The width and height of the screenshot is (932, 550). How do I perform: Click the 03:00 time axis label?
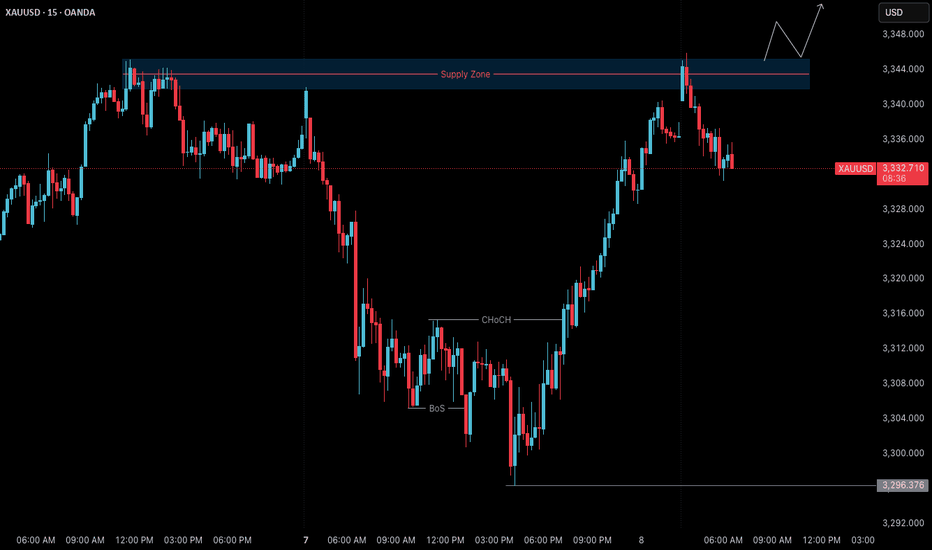pyautogui.click(x=862, y=540)
